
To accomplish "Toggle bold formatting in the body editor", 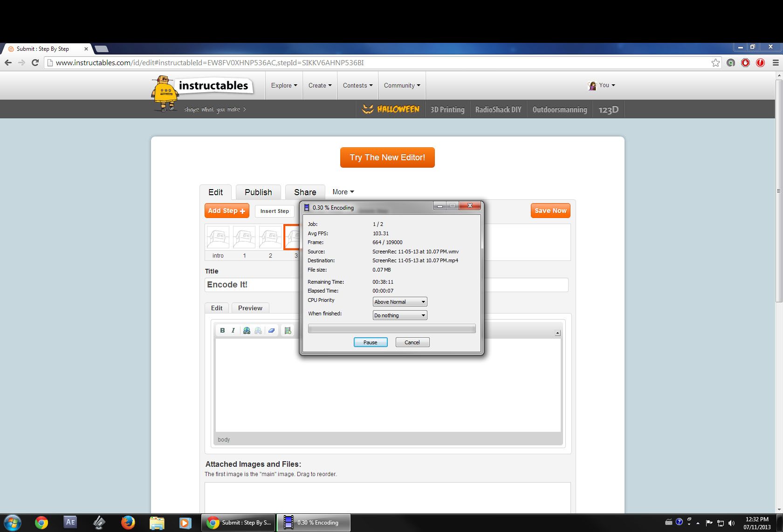I will [222, 331].
